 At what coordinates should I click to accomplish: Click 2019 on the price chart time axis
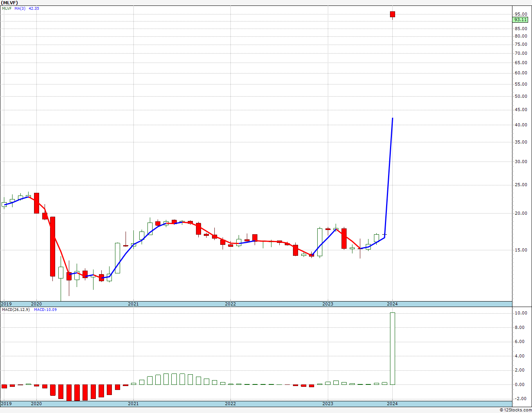tap(6, 304)
